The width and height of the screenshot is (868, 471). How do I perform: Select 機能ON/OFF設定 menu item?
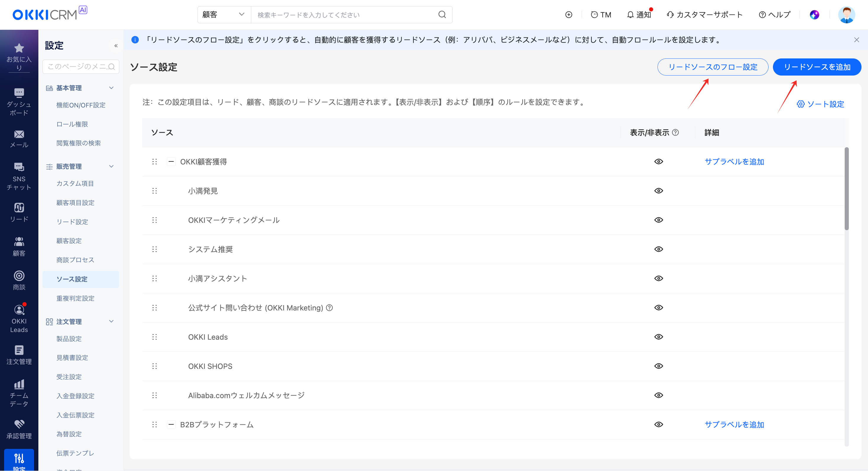[x=81, y=105]
